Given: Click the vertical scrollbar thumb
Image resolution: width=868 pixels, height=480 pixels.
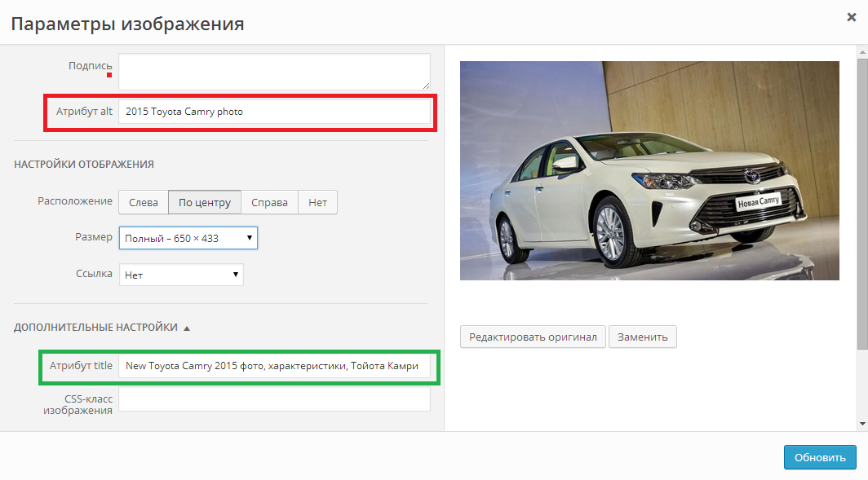Looking at the screenshot, I should pyautogui.click(x=862, y=204).
